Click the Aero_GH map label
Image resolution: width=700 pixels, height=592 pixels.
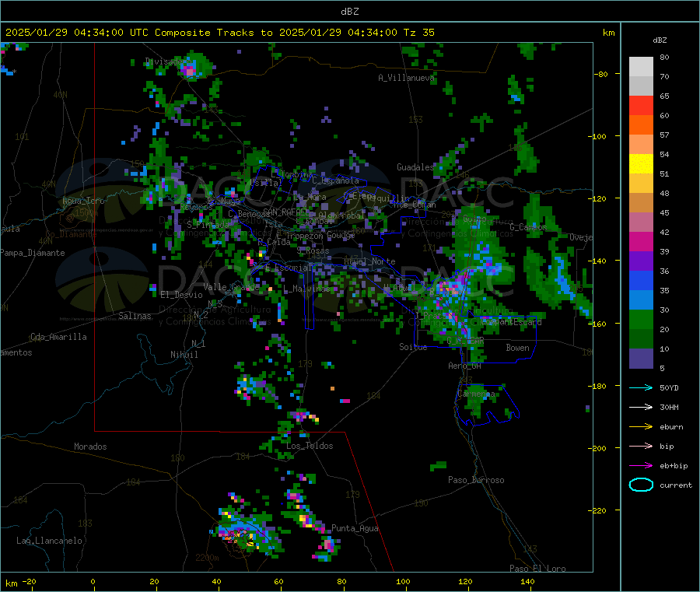464,366
